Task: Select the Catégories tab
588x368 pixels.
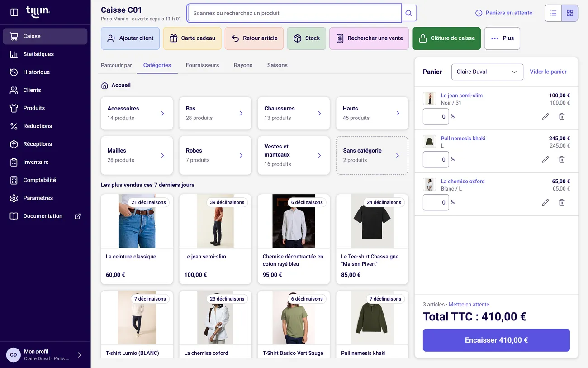Action: (x=157, y=65)
